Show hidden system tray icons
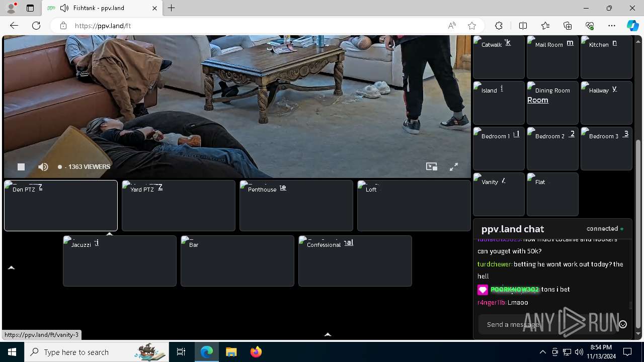The image size is (644, 362). (542, 352)
